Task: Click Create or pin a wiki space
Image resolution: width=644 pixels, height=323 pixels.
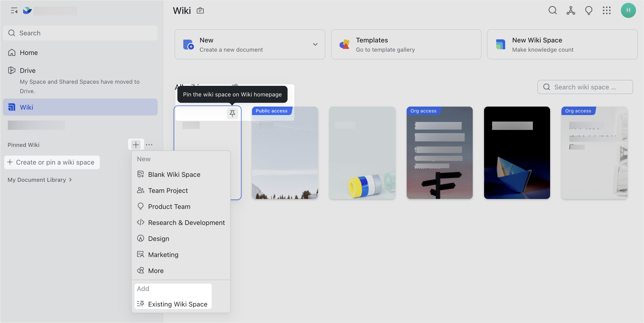Action: coord(52,162)
